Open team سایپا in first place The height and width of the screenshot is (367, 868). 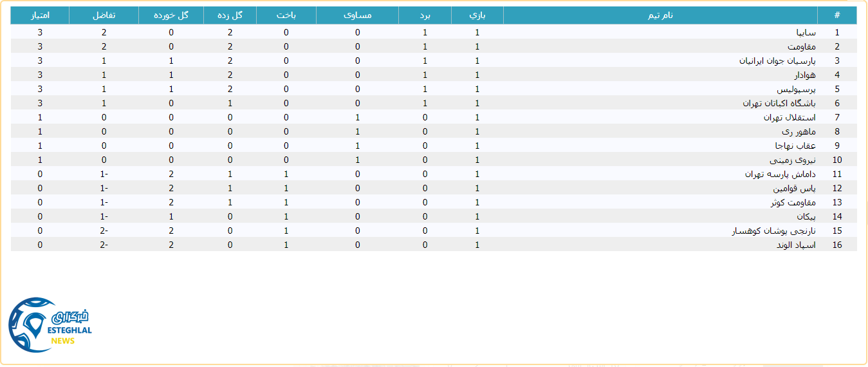pyautogui.click(x=806, y=32)
